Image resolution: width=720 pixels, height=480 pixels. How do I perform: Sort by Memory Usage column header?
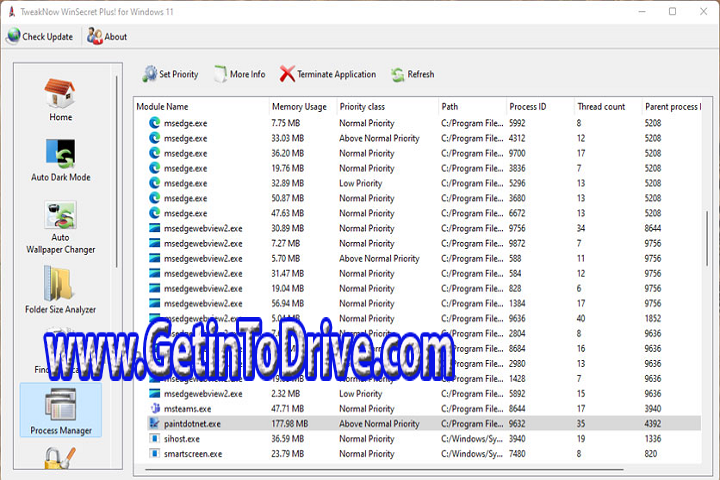point(303,107)
